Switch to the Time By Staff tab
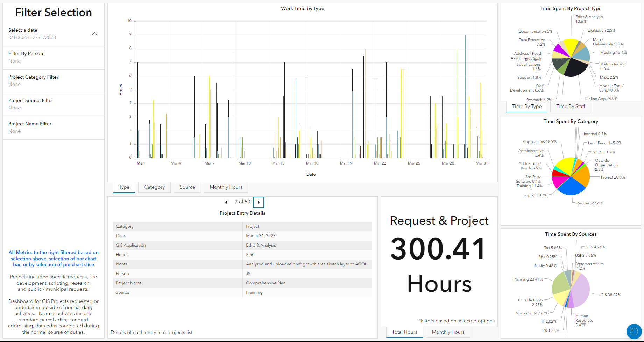Viewport: 644px width, 342px height. [x=571, y=106]
